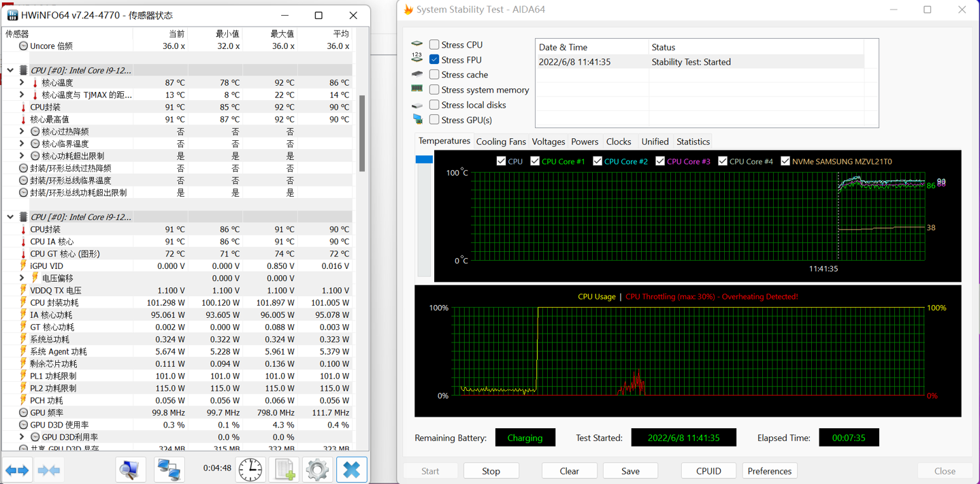Image resolution: width=980 pixels, height=484 pixels.
Task: Click the GPU monitor icon beside Stress GPU(s)
Action: pos(417,119)
